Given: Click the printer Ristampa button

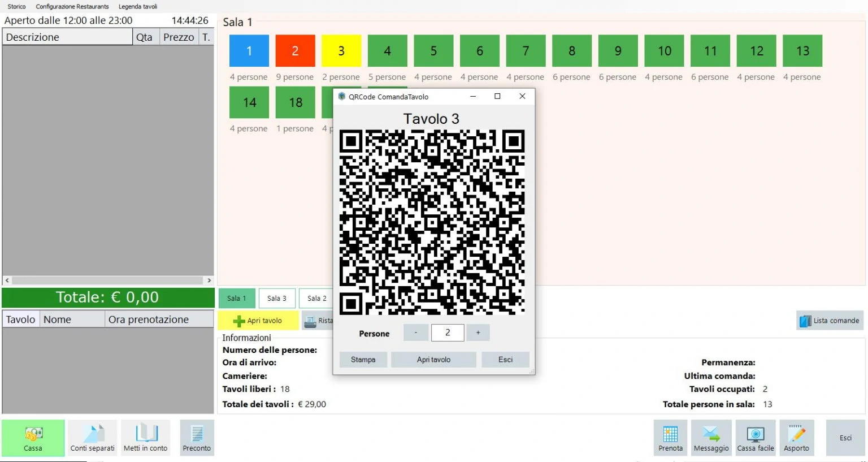Looking at the screenshot, I should (317, 321).
